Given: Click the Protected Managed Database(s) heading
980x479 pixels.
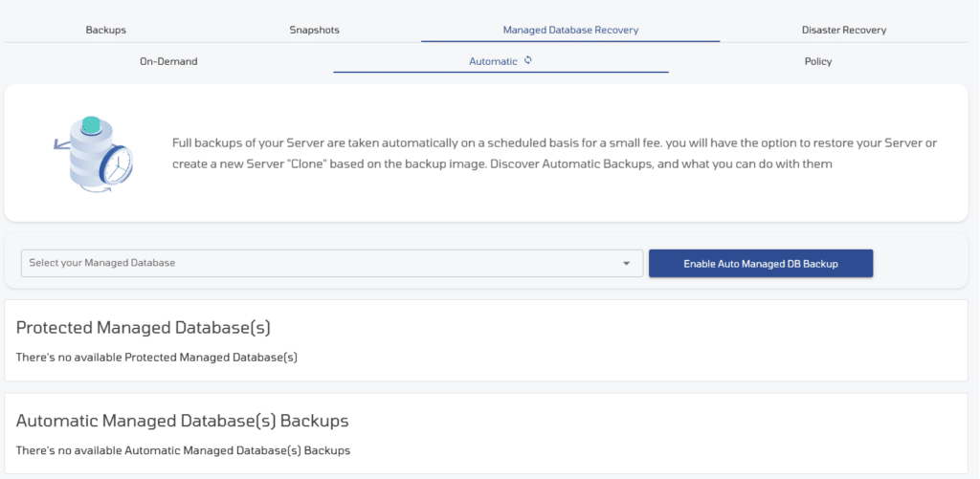Looking at the screenshot, I should pos(144,328).
